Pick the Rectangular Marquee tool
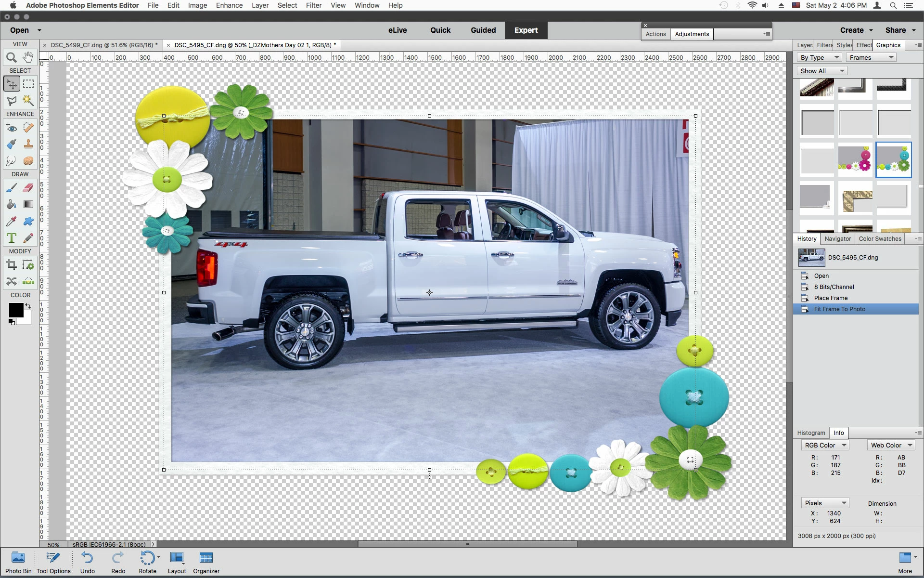The image size is (924, 578). pyautogui.click(x=28, y=84)
